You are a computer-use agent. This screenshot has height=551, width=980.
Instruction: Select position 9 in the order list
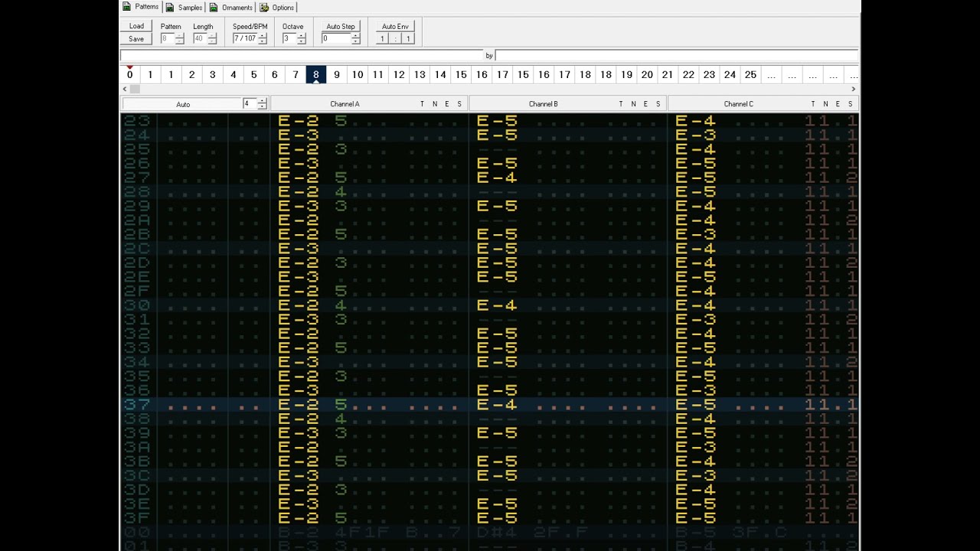pos(336,74)
